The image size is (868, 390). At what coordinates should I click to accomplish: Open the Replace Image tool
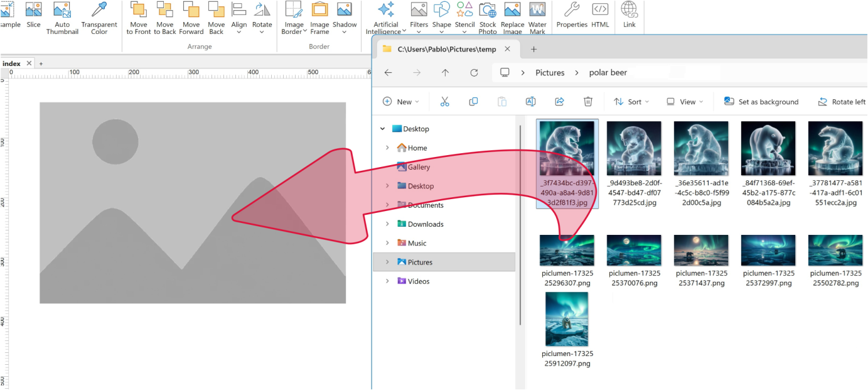512,11
